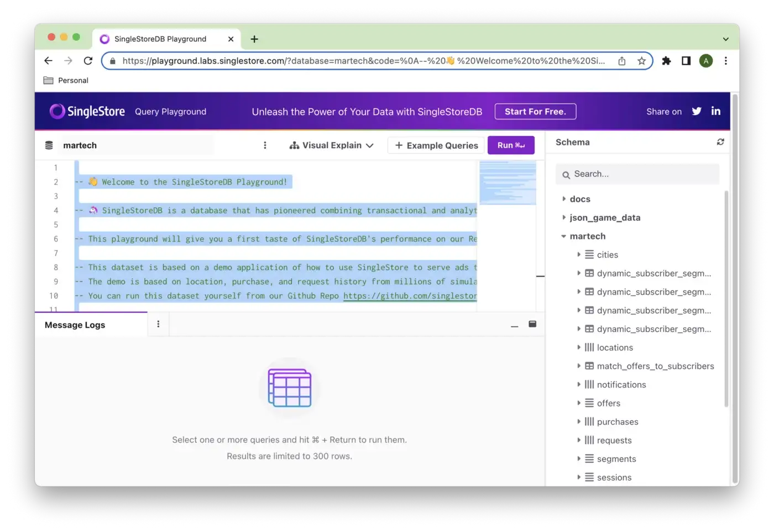Expand the segments table
The width and height of the screenshot is (774, 532).
coord(579,458)
